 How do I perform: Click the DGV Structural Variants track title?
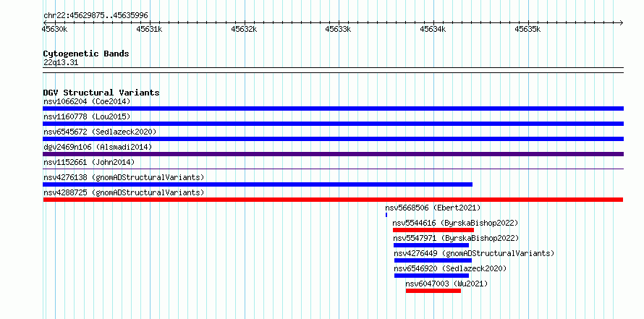[101, 93]
